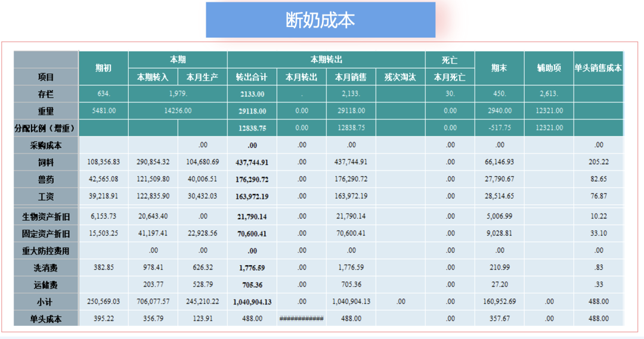Select the 辅助项 column header
Viewport: 644px width, 339px height.
[549, 68]
